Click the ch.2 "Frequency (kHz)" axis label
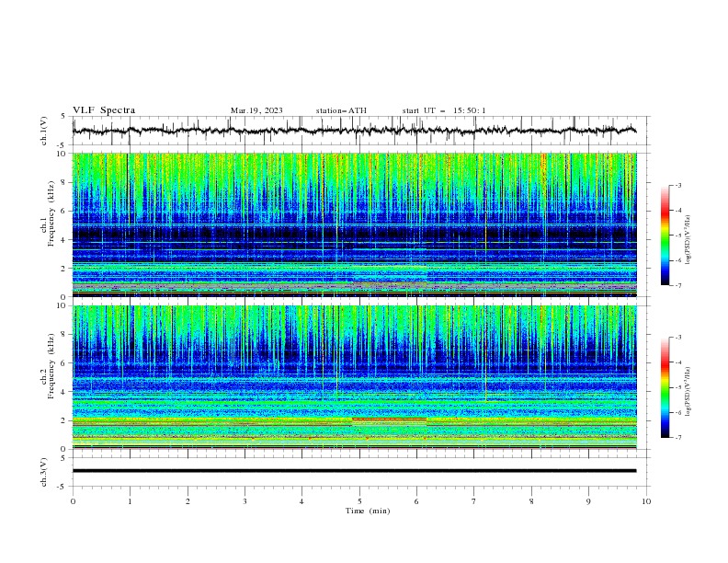 [x=51, y=366]
